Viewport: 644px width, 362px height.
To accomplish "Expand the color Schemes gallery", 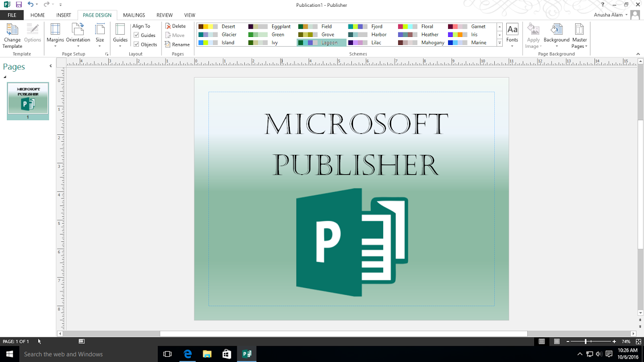I will click(499, 43).
